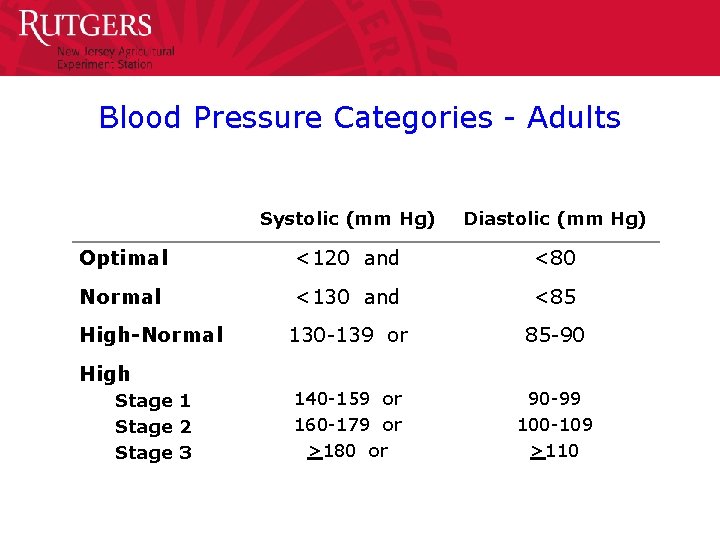Select the Blood Pressure Categories title
720x540 pixels.
pyautogui.click(x=360, y=118)
